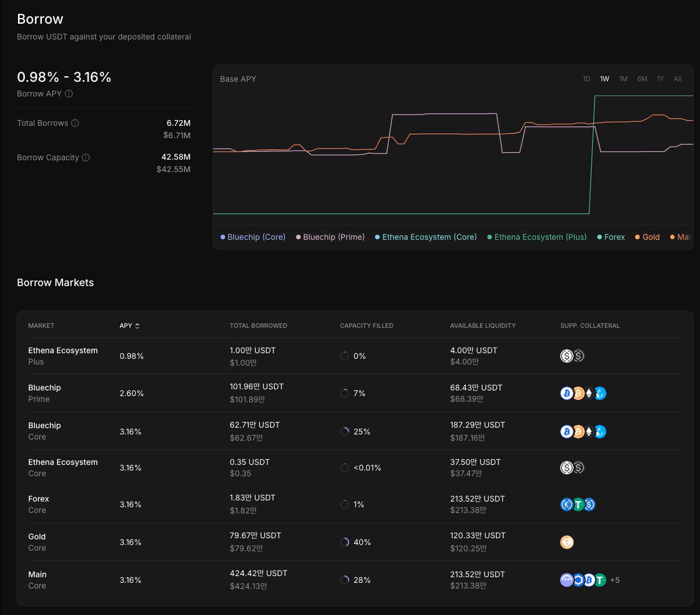Click Ethereum collateral icon in Bluechip Prime row
This screenshot has height=615, width=700.
pyautogui.click(x=589, y=393)
